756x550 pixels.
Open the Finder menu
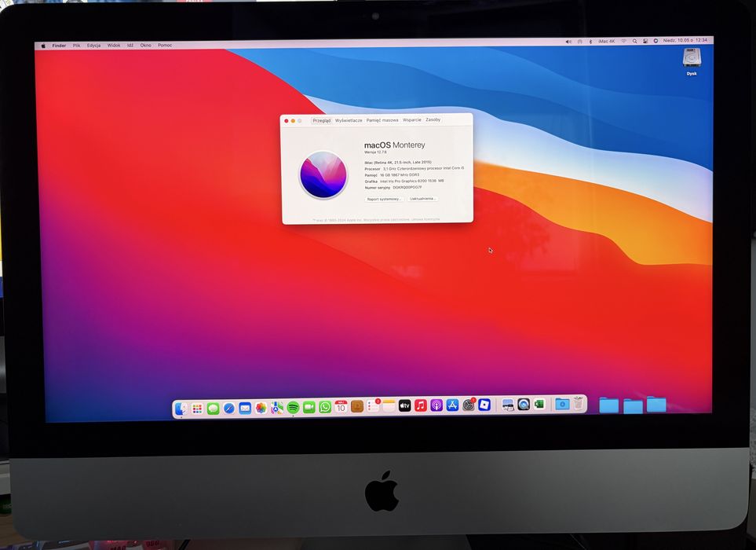coord(59,46)
